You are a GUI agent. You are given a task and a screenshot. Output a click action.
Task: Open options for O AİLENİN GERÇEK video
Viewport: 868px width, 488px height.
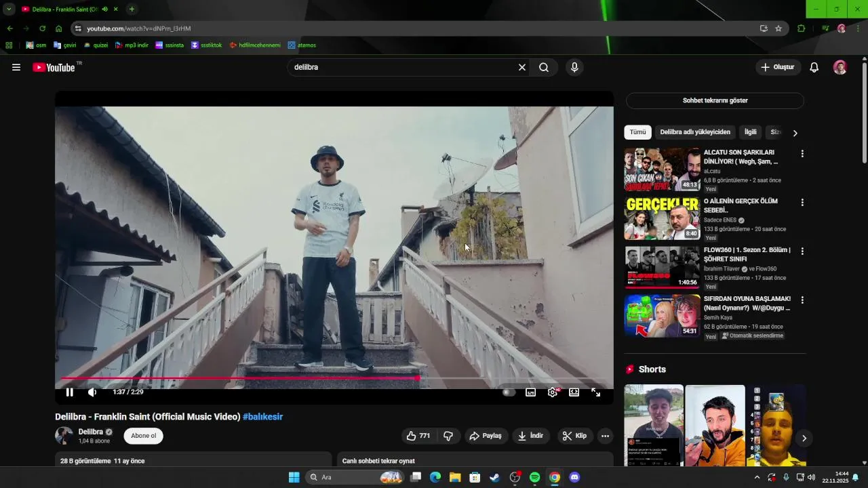click(802, 203)
